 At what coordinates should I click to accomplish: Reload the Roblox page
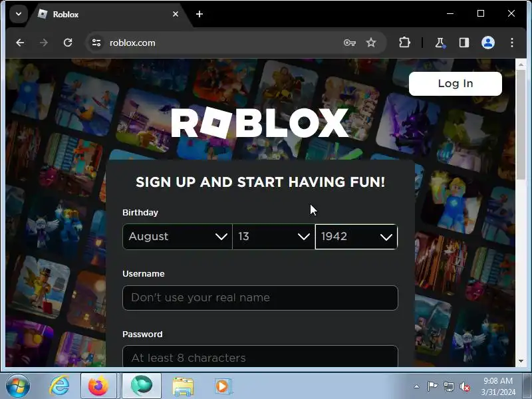point(68,43)
